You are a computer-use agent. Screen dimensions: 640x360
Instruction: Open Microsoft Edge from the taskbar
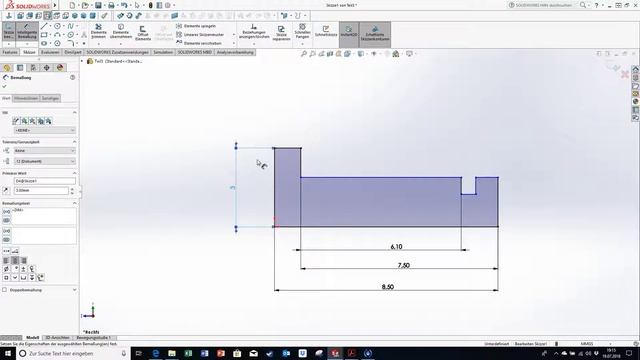tap(156, 353)
